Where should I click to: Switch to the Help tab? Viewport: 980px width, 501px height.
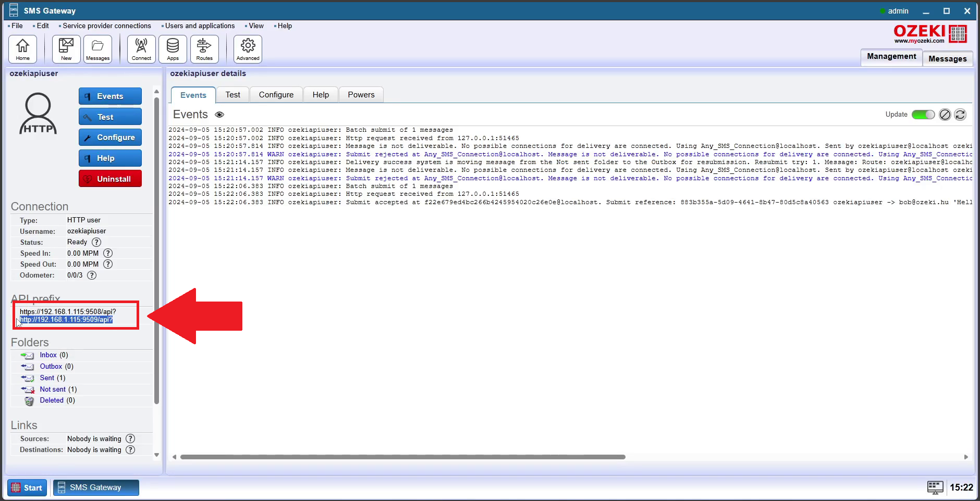[321, 95]
